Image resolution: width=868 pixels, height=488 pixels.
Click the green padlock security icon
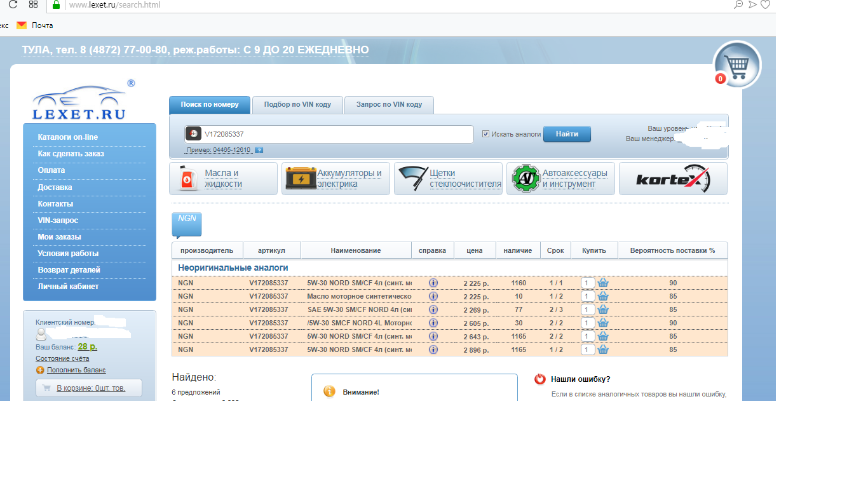point(56,4)
